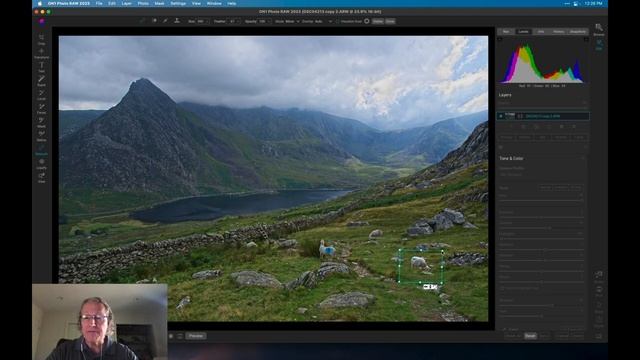
Task: Click the histogram graph
Action: pyautogui.click(x=542, y=63)
